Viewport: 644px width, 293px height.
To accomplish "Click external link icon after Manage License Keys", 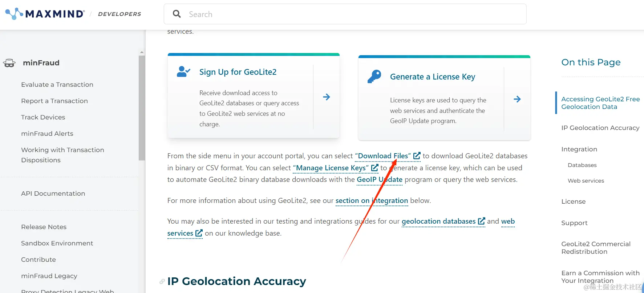I will tap(374, 168).
